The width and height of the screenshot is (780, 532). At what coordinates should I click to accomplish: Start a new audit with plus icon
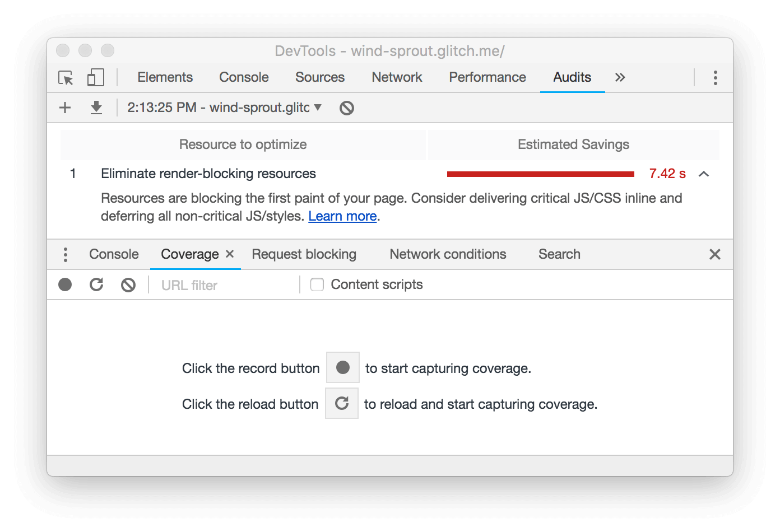[65, 108]
